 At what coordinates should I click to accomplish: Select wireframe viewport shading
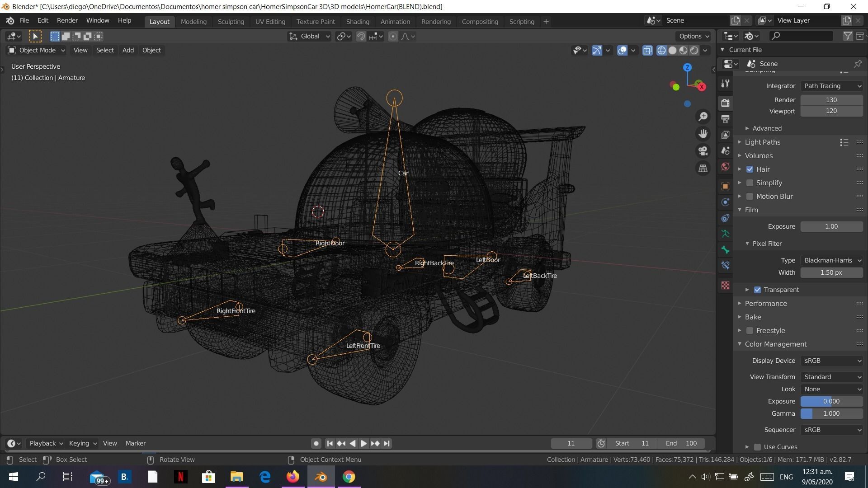pyautogui.click(x=661, y=50)
